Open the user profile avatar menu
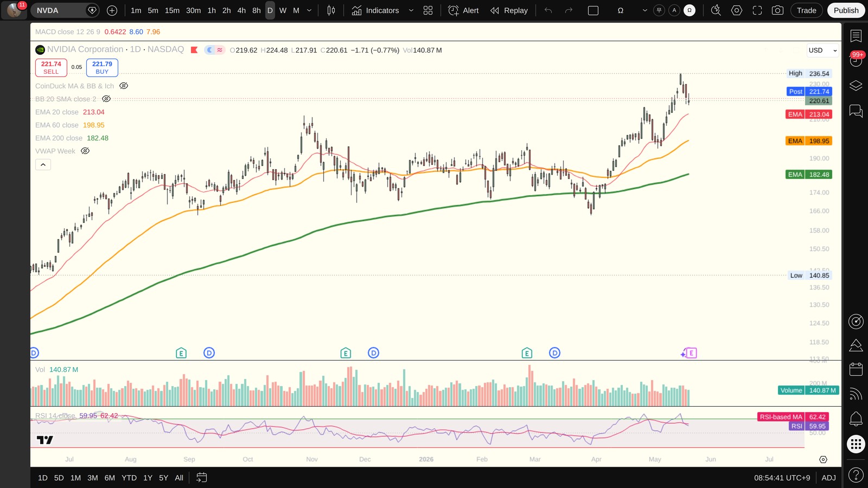The image size is (868, 488). [x=14, y=10]
